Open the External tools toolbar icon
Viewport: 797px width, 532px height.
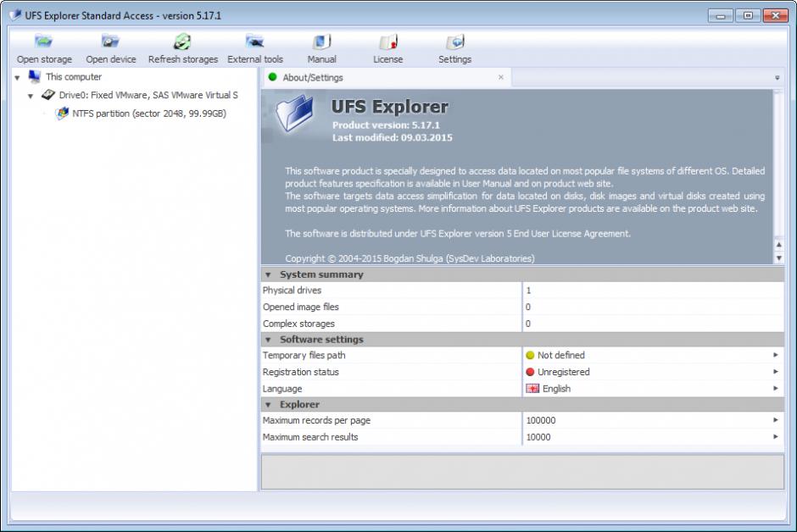(x=254, y=42)
